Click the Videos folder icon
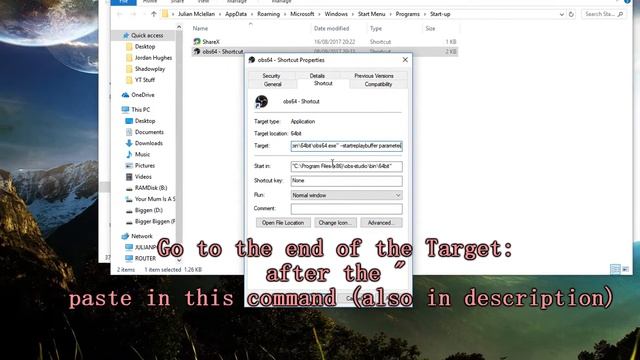 coord(129,177)
